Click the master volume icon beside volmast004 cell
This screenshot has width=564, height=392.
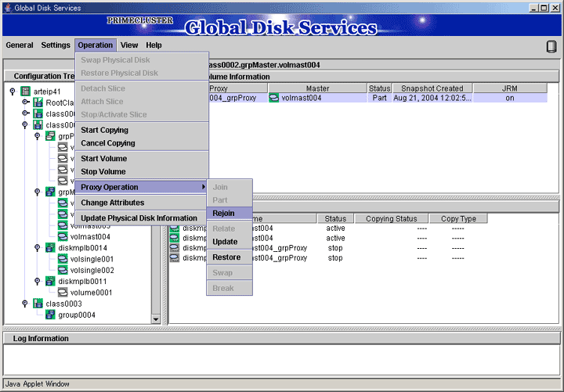pyautogui.click(x=273, y=98)
